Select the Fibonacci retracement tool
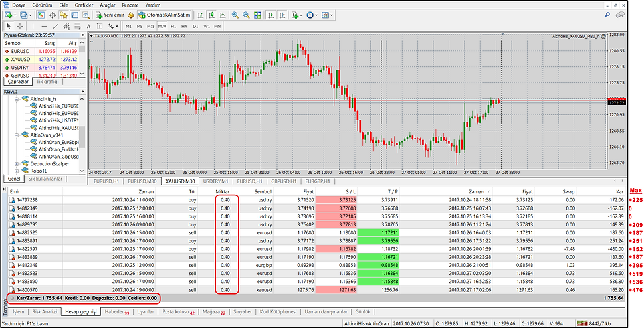The height and width of the screenshot is (328, 644). 77,26
